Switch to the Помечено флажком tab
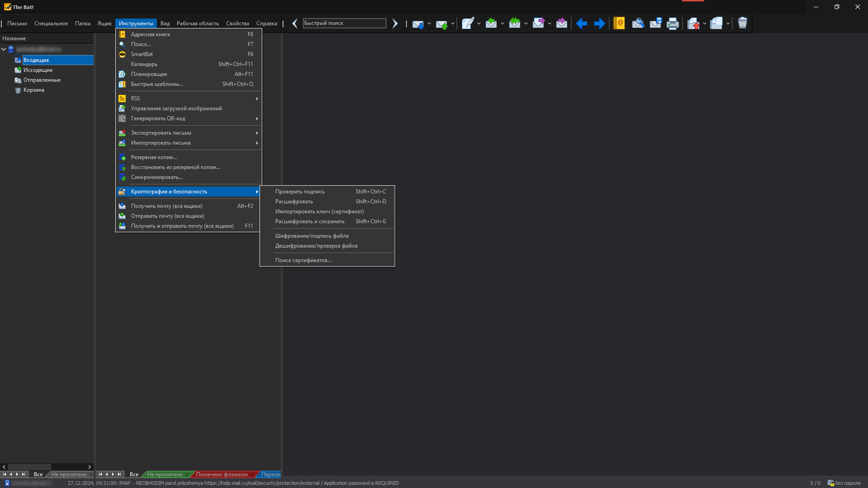This screenshot has height=488, width=868. [222, 474]
